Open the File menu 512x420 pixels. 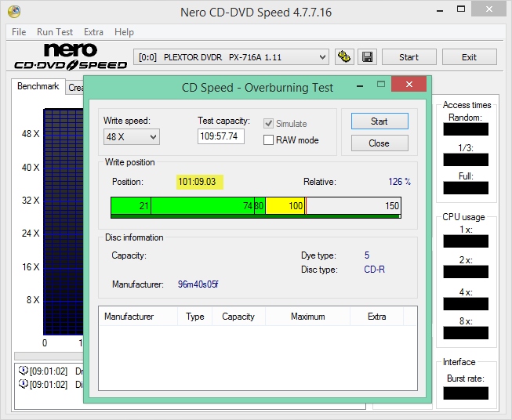tap(19, 32)
